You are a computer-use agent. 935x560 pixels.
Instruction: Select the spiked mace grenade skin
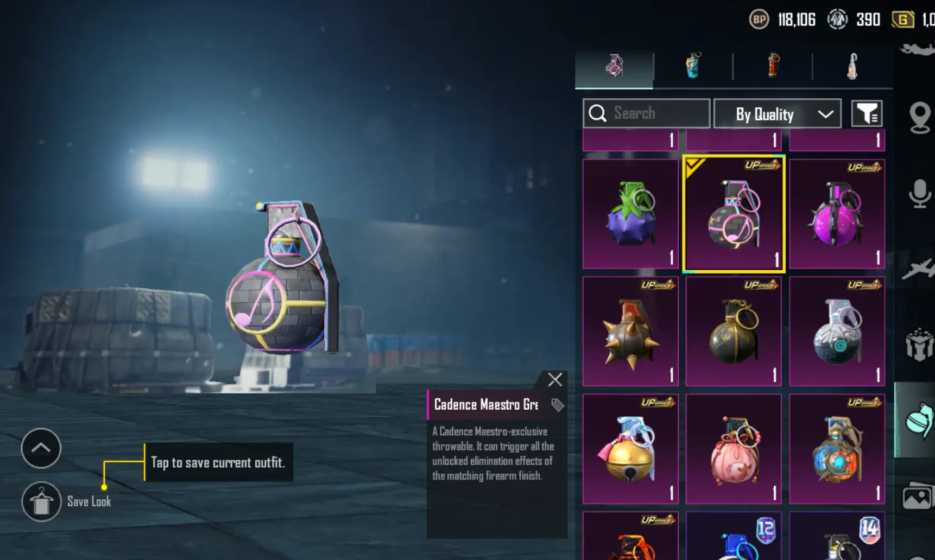[630, 332]
